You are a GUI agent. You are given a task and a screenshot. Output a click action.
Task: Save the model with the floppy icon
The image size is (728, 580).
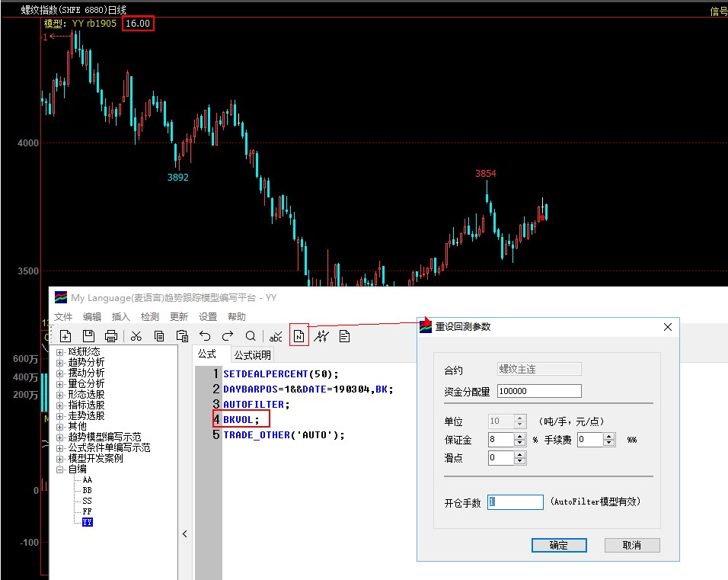(x=88, y=336)
